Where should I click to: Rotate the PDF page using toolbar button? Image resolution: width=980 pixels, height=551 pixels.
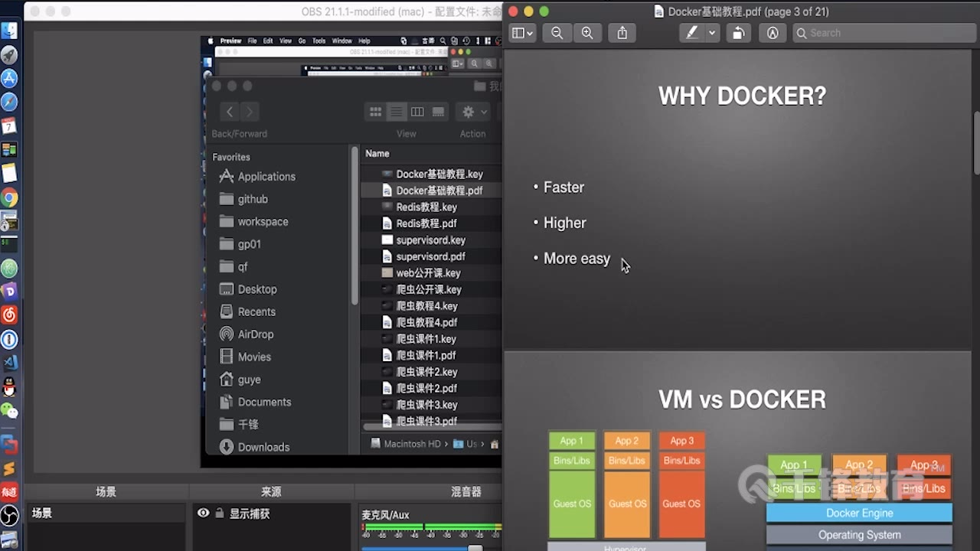tap(738, 33)
